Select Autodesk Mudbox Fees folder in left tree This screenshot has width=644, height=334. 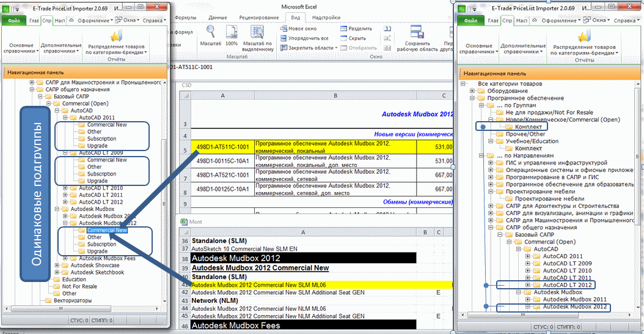click(107, 258)
